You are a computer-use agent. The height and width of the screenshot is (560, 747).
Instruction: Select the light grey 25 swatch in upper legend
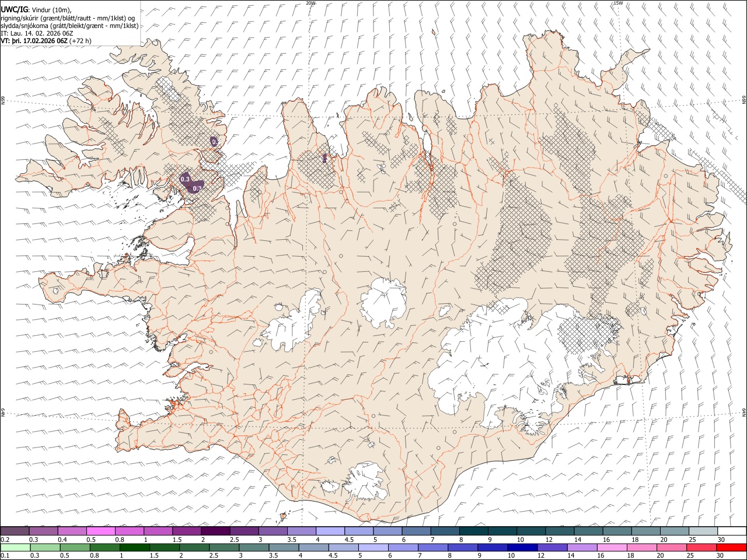click(703, 531)
